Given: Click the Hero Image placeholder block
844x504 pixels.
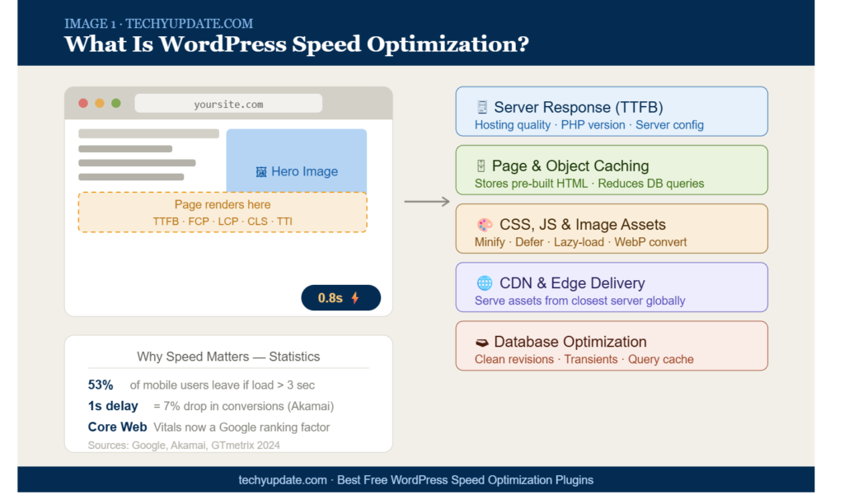Looking at the screenshot, I should point(297,161).
